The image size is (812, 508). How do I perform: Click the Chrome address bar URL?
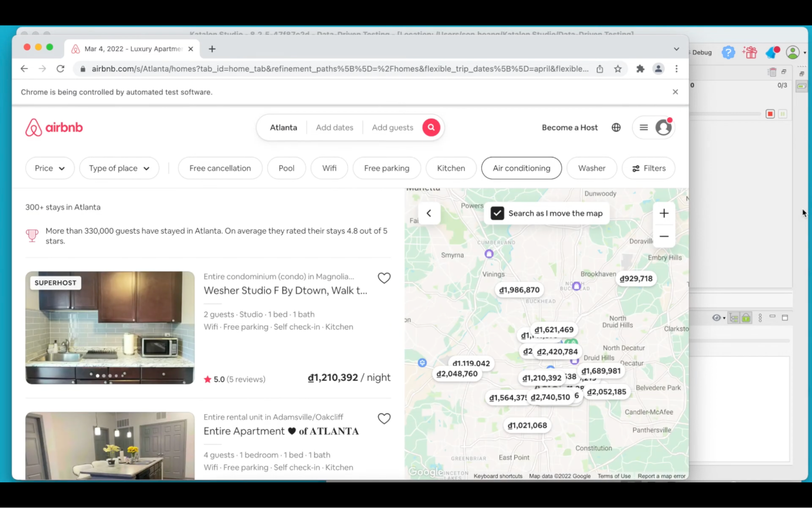tap(340, 69)
